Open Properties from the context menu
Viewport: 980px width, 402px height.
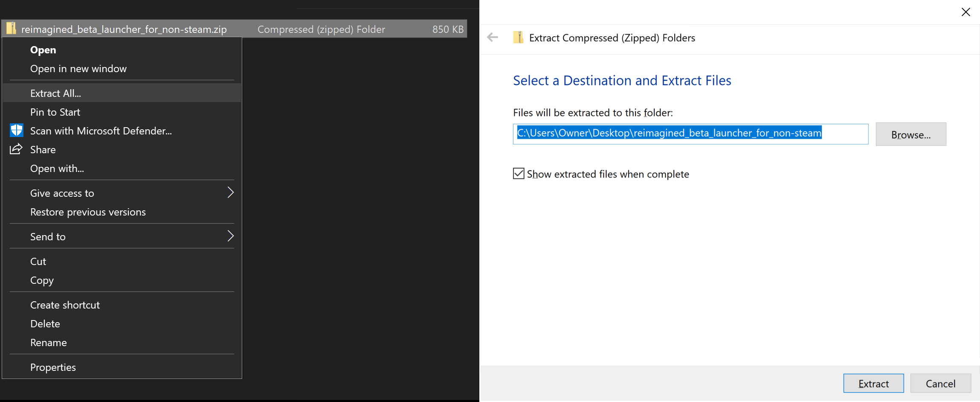coord(53,367)
